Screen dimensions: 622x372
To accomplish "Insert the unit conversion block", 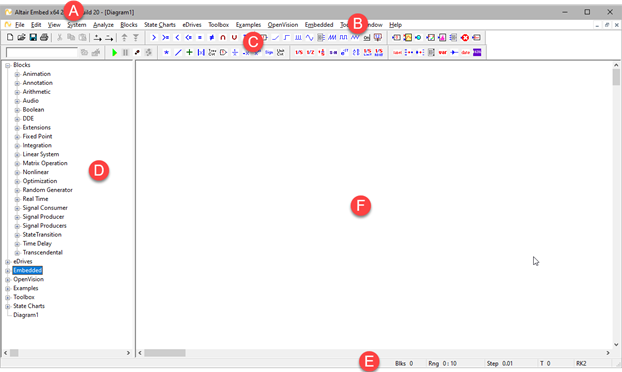I will pos(280,52).
